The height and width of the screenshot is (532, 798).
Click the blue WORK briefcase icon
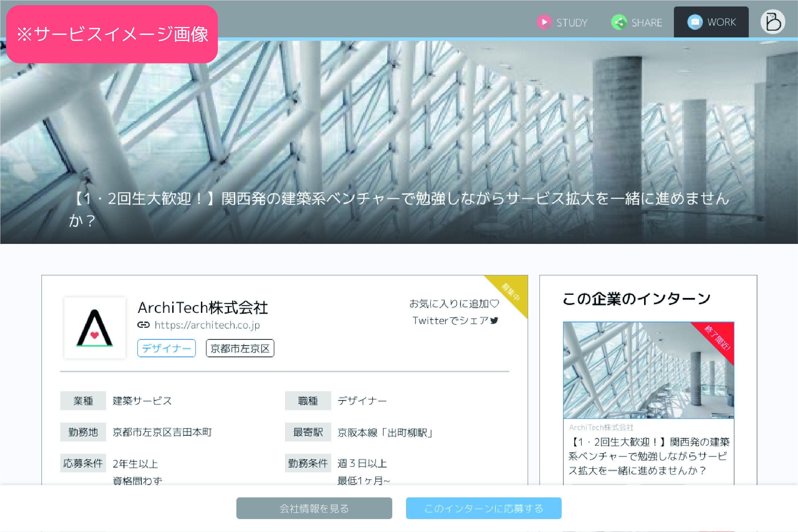point(695,22)
